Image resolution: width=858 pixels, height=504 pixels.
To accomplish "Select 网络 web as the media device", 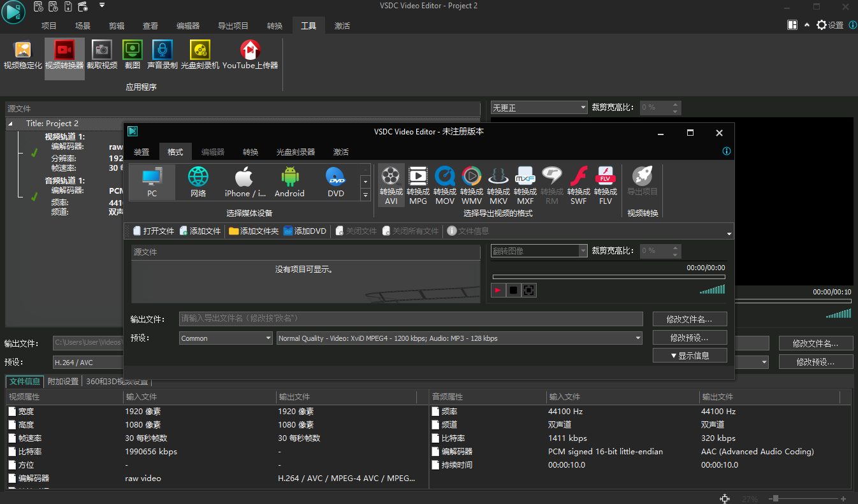I will pyautogui.click(x=198, y=182).
